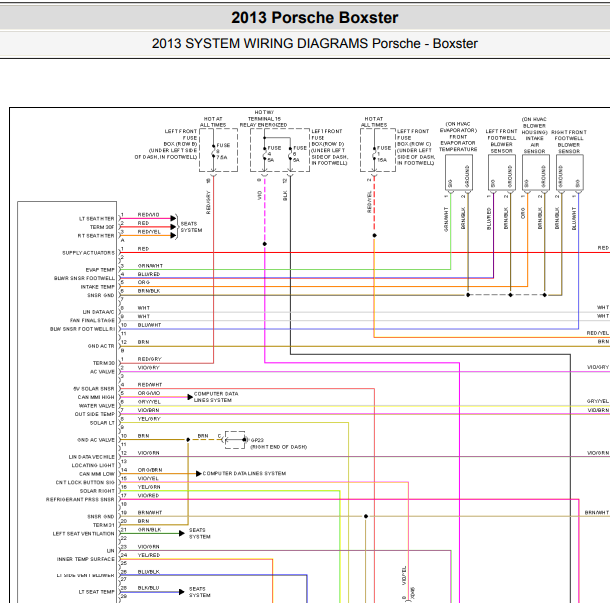
Task: Click the 'EVAP TEMP' pin label
Action: 100,270
